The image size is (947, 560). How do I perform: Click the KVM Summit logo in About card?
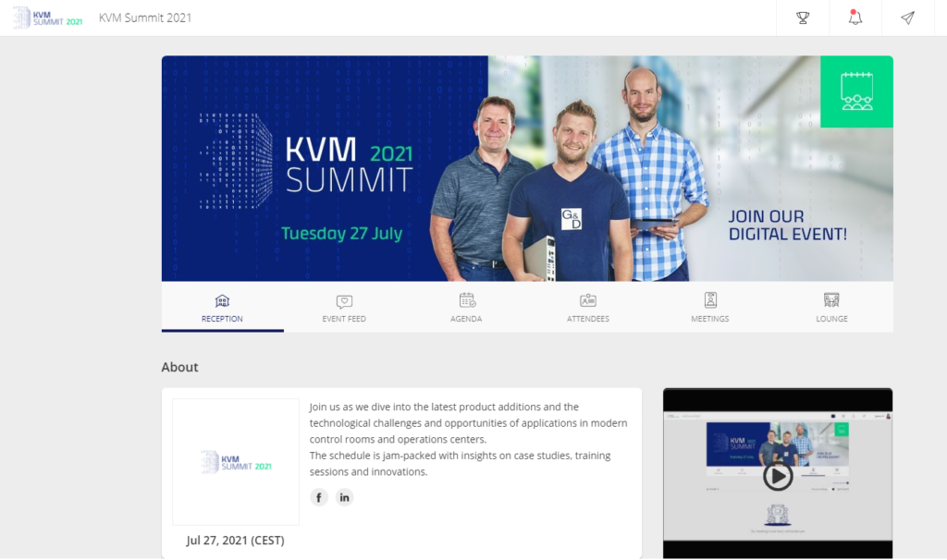[x=236, y=462]
